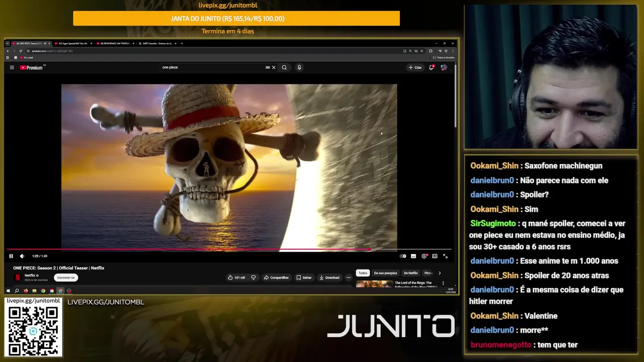Open the YouTube account avatar menu
Screen dimensions: 644x362
coord(443,67)
